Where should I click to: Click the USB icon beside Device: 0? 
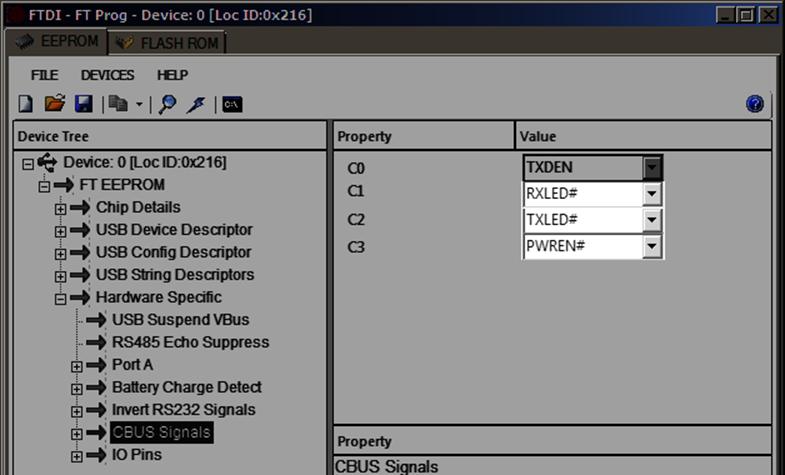click(48, 162)
